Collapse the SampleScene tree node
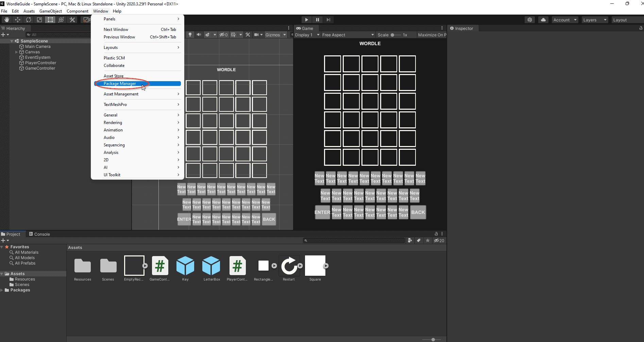The height and width of the screenshot is (342, 644). click(x=12, y=41)
